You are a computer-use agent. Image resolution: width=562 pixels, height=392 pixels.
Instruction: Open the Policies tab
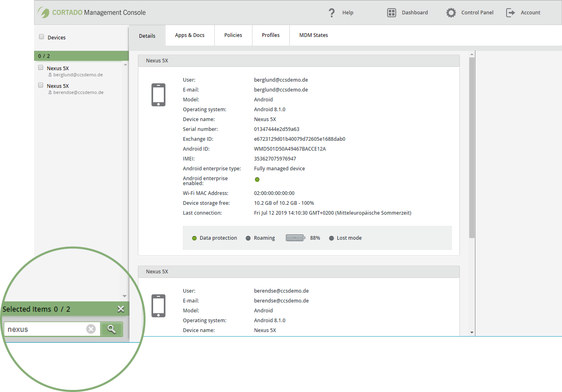[x=233, y=35]
